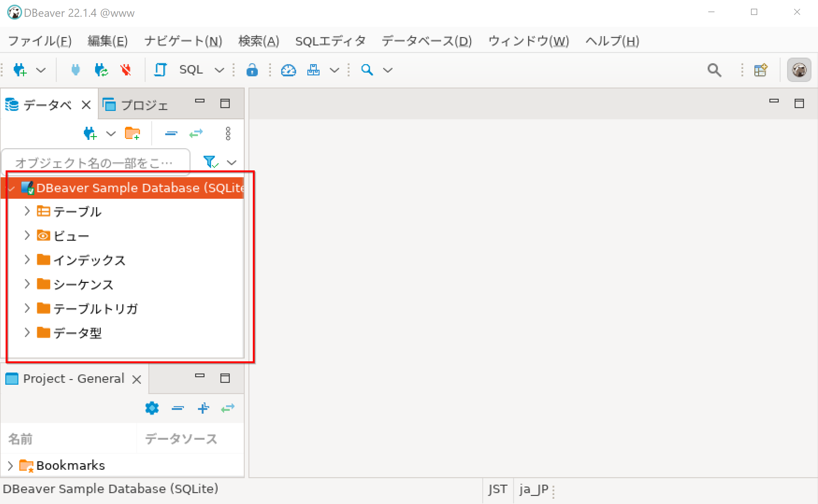Click the JST timezone in status bar

(498, 489)
